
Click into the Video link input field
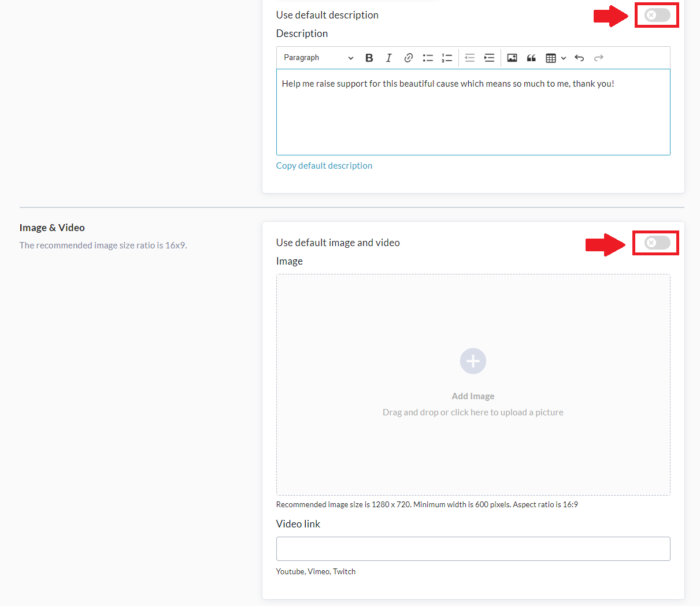click(x=473, y=549)
